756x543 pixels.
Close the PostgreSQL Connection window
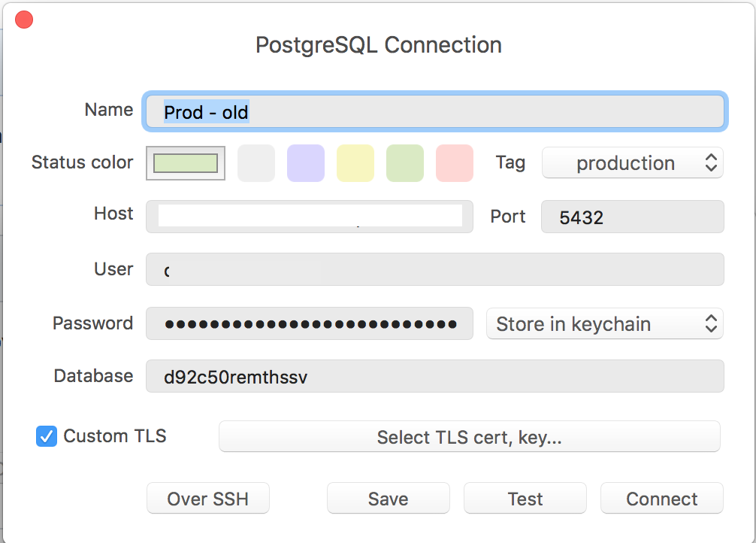[x=24, y=20]
